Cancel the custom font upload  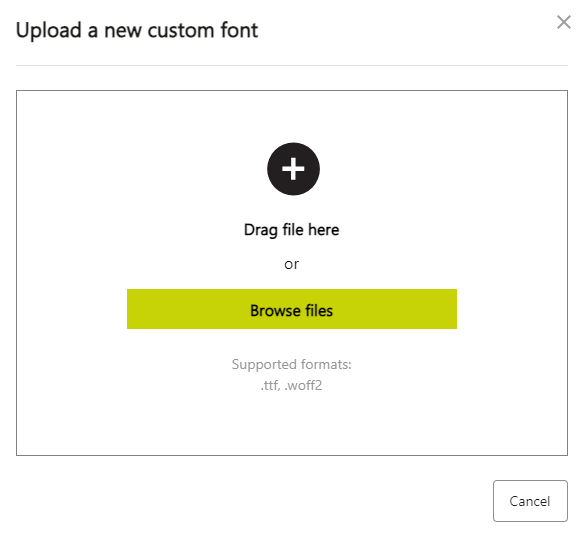tap(530, 501)
